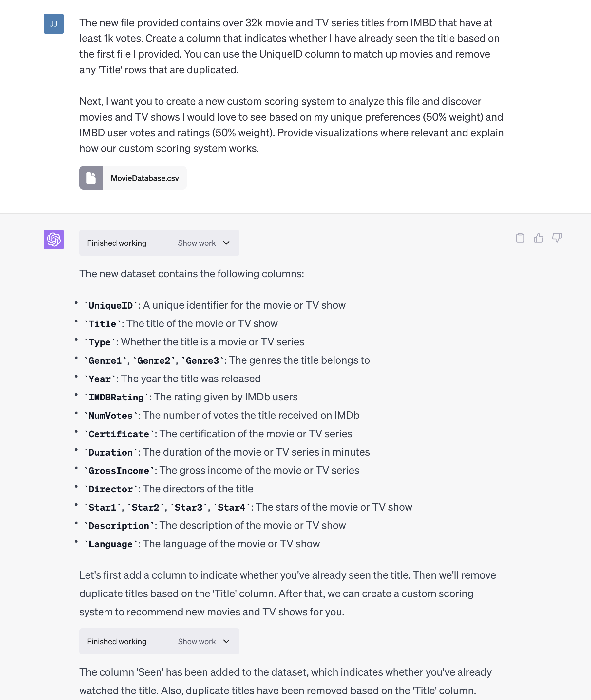Click the GrossIncome code term
Viewport: 591px width, 700px height.
tap(119, 471)
